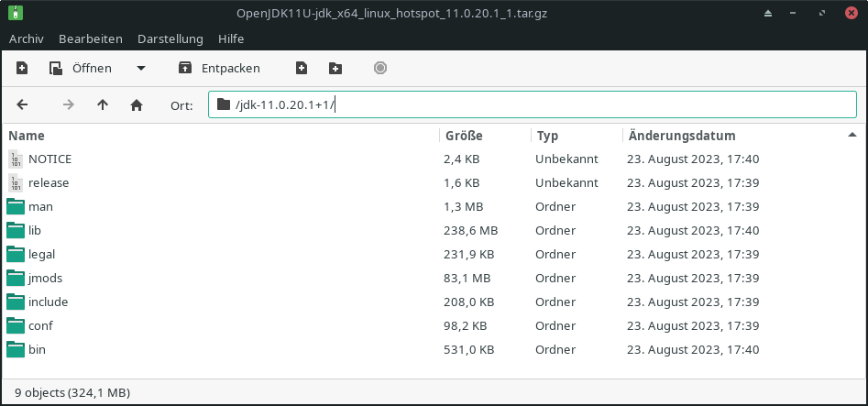Open the Darstellung menu
868x406 pixels.
(170, 38)
